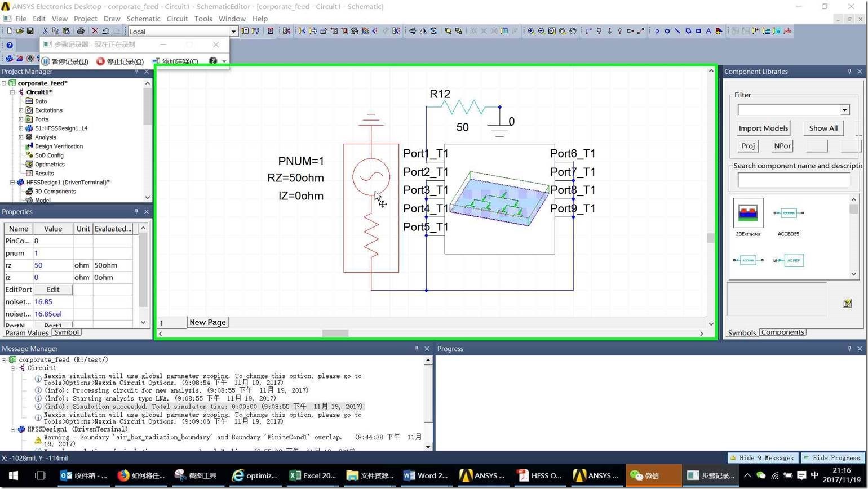Screen dimensions: 868x489
Task: Click the Show All button
Action: click(823, 128)
